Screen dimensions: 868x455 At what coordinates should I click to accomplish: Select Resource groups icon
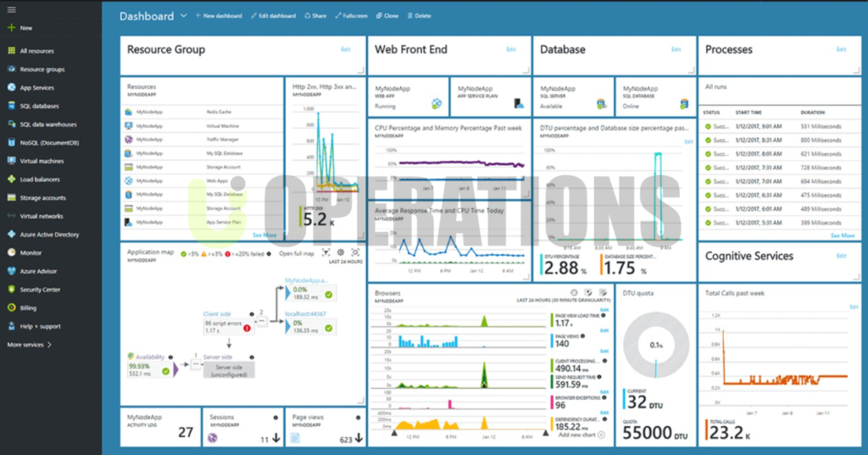click(11, 69)
